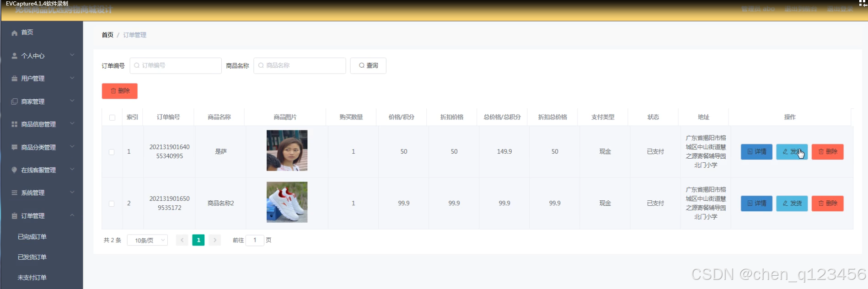This screenshot has width=868, height=289.
Task: Expand the 在线客服管理 menu chevron
Action: coord(72,170)
